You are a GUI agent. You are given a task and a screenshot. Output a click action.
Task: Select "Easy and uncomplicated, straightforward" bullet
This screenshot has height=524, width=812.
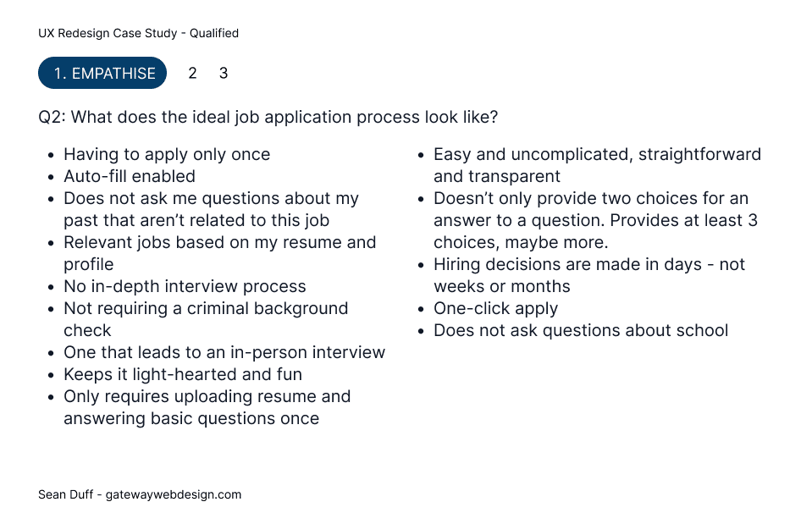tap(597, 165)
